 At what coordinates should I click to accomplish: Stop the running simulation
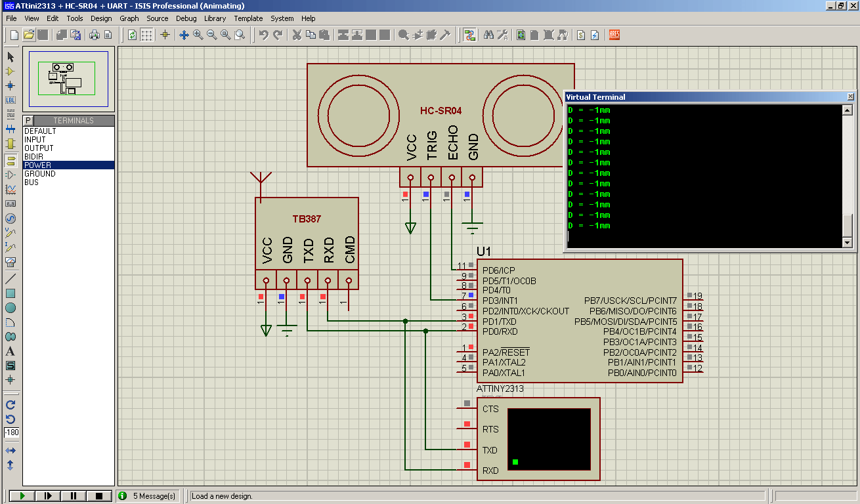(x=99, y=496)
